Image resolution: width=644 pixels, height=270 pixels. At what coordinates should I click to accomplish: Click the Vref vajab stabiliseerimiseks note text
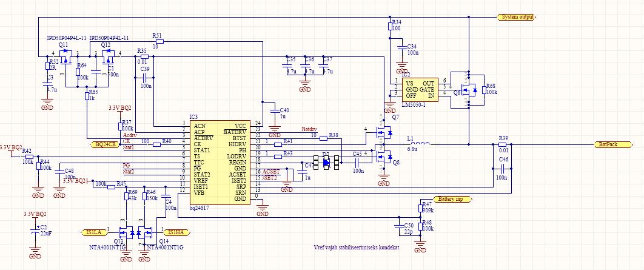click(356, 248)
